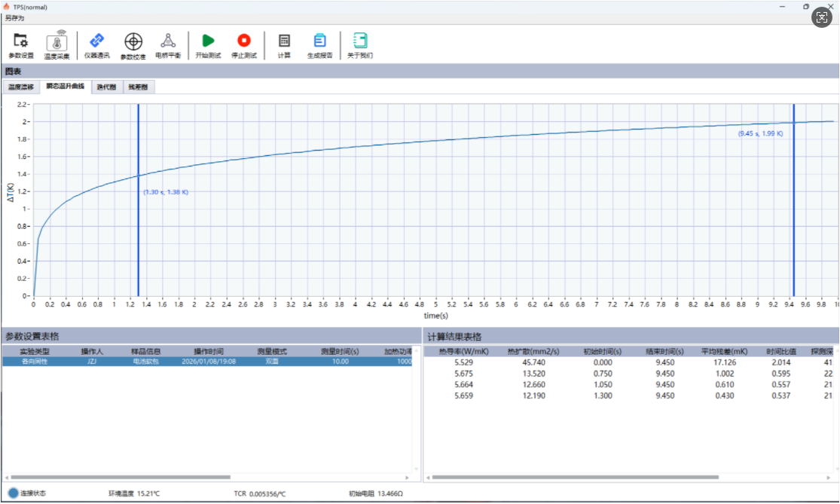Click the 温度采集 thermometer icon
Image resolution: width=840 pixels, height=504 pixels.
57,43
